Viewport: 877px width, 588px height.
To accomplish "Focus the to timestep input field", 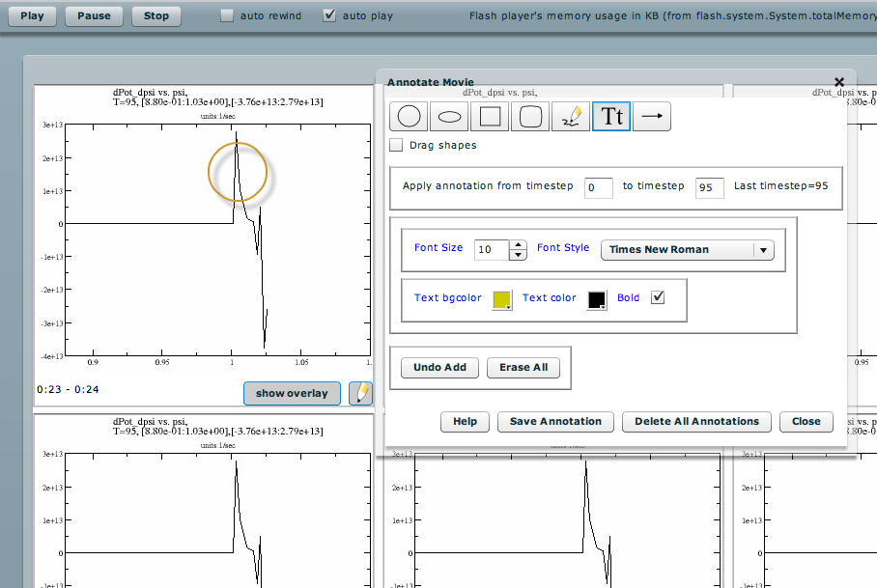I will tap(710, 188).
